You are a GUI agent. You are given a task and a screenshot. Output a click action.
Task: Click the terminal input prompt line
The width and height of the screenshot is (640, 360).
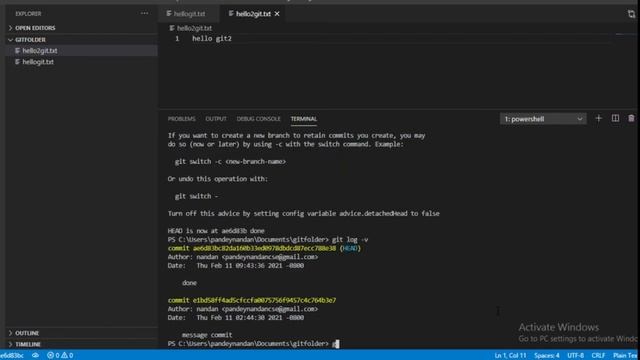click(253, 344)
